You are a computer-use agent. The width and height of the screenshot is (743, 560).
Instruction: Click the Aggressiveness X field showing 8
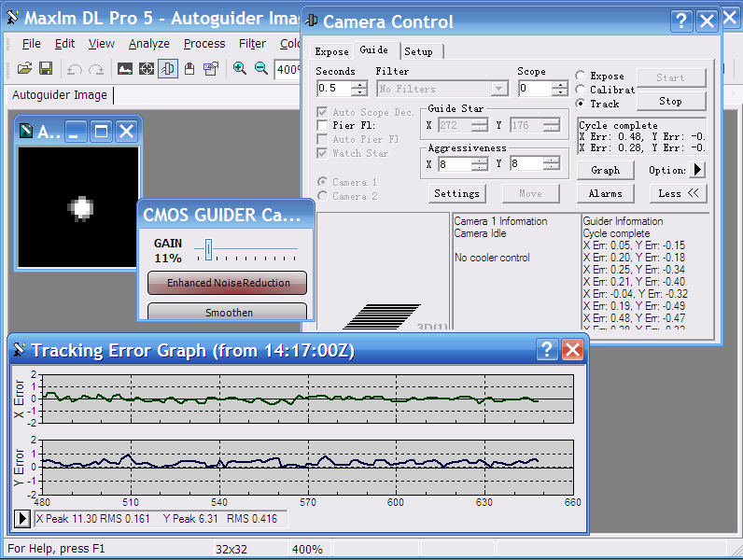click(x=455, y=164)
